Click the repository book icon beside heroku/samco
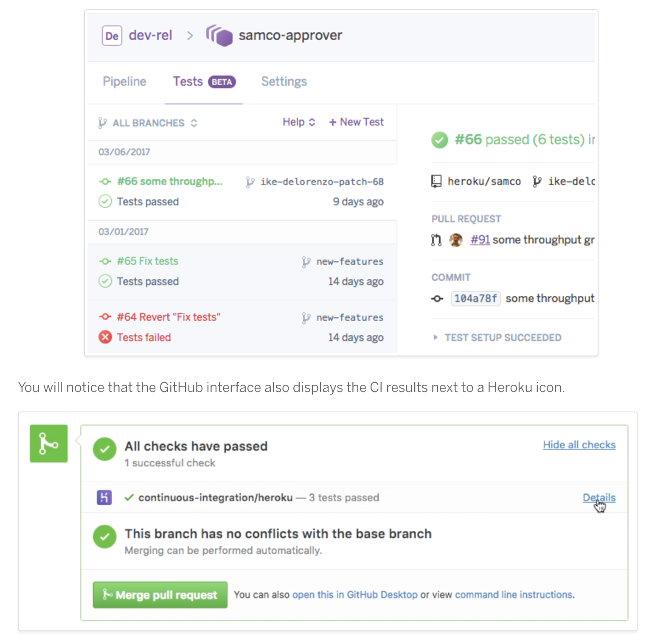Image resolution: width=652 pixels, height=644 pixels. (436, 182)
